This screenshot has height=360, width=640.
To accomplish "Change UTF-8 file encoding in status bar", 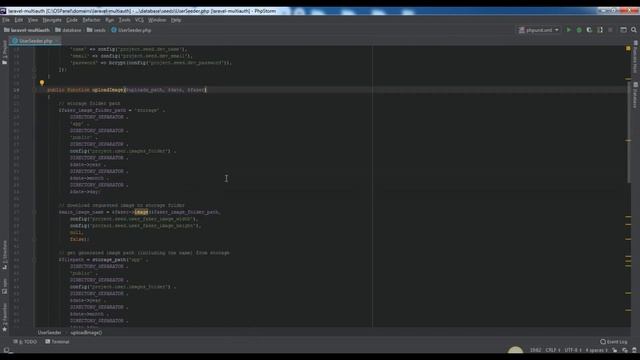I will pos(573,350).
